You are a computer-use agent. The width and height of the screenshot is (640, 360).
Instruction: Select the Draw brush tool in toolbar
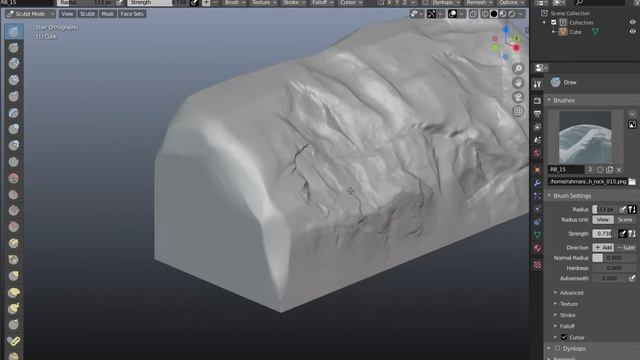click(13, 31)
